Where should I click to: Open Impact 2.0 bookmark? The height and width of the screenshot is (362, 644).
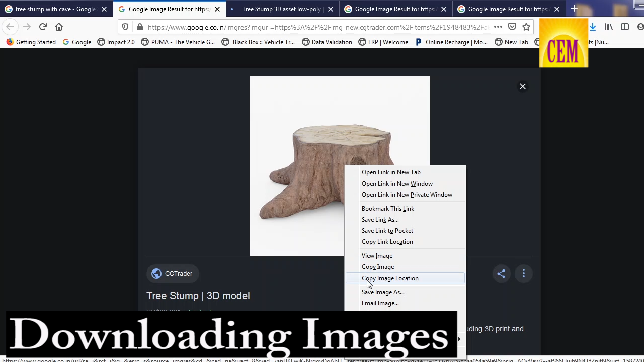pyautogui.click(x=116, y=42)
